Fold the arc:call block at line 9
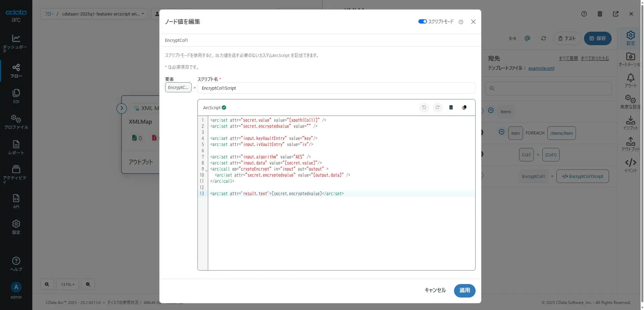Viewport: 644px width, 310px height. (206, 170)
